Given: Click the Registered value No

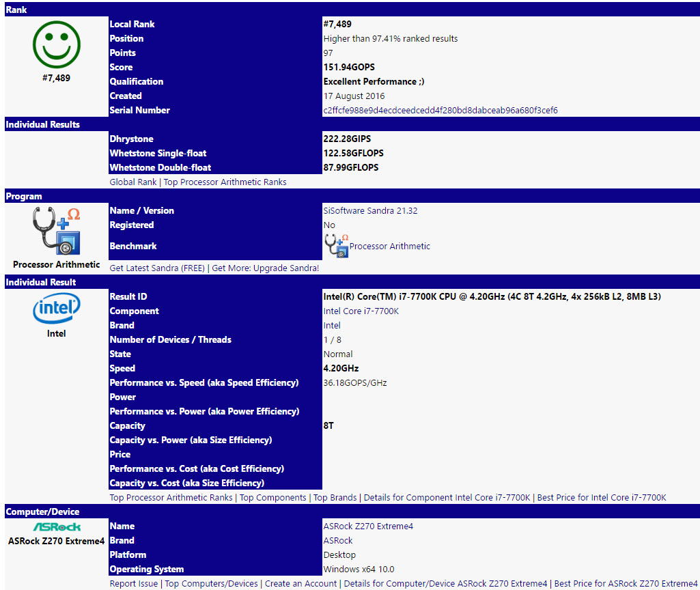Looking at the screenshot, I should 329,225.
